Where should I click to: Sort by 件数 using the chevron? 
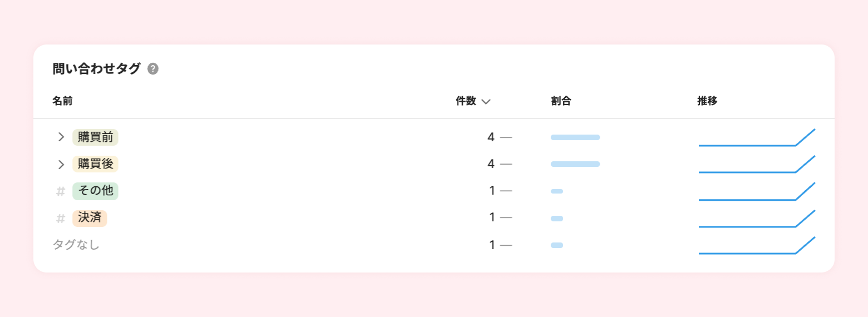pyautogui.click(x=486, y=101)
